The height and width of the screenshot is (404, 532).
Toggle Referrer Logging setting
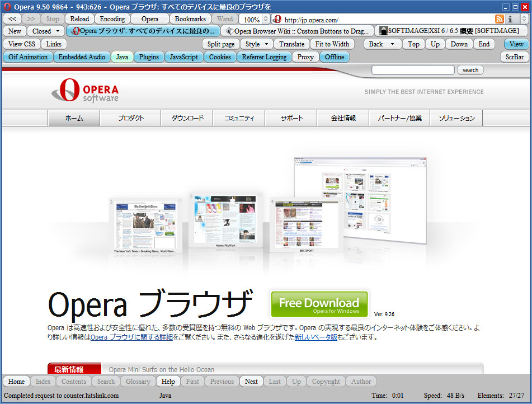pos(264,57)
